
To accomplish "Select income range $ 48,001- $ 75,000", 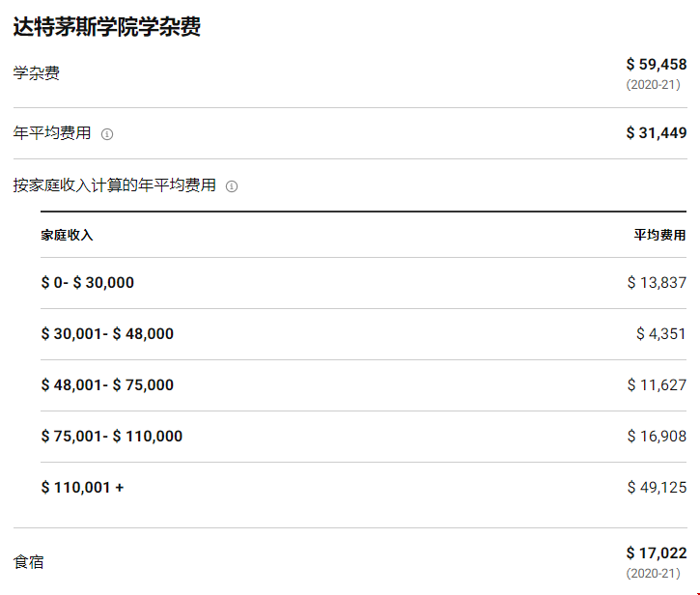I will pyautogui.click(x=107, y=385).
